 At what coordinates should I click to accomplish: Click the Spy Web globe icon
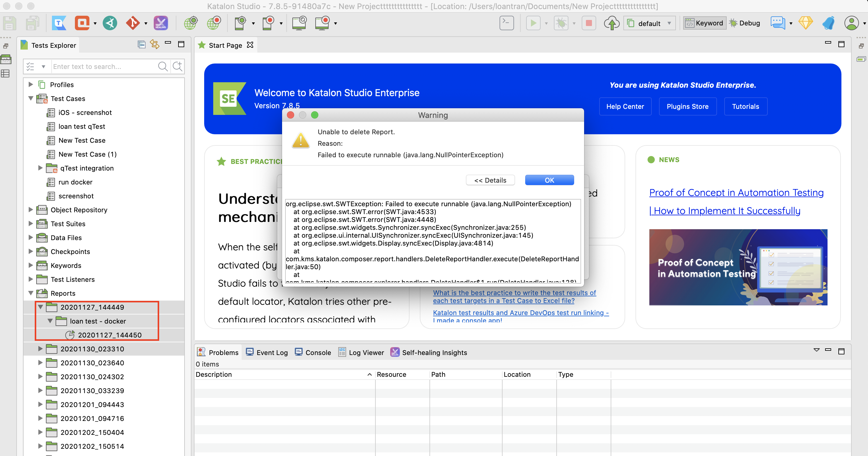point(190,23)
